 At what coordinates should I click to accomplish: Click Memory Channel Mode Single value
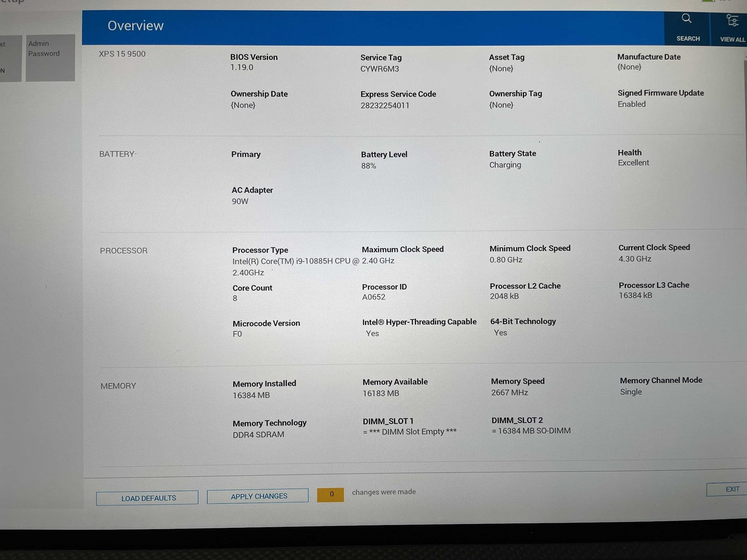[x=631, y=392]
